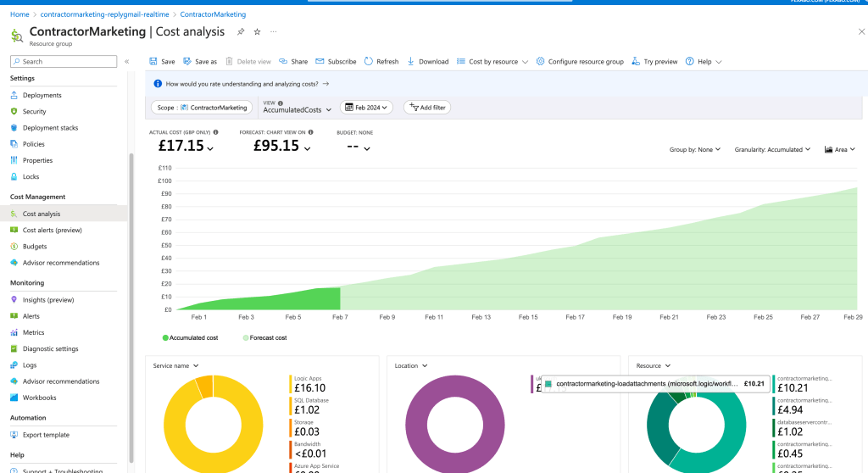Collapse the sidebar with the double chevron

127,62
